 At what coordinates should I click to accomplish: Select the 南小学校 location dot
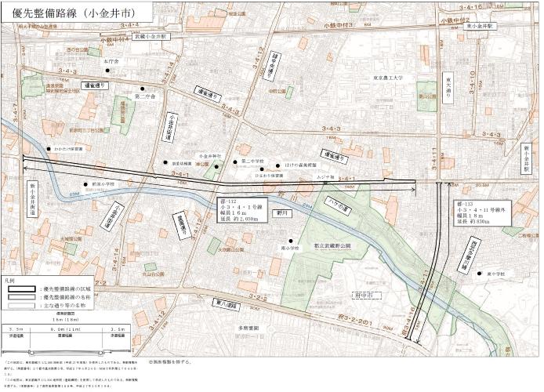coord(291,241)
